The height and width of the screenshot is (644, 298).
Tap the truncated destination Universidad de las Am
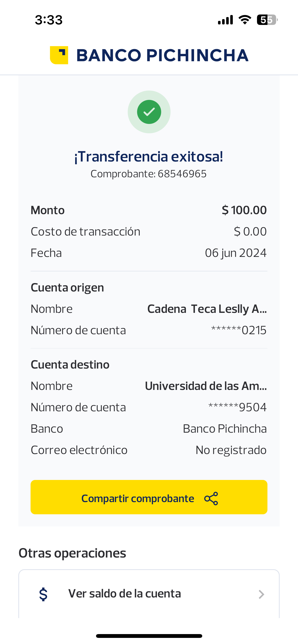(x=206, y=386)
